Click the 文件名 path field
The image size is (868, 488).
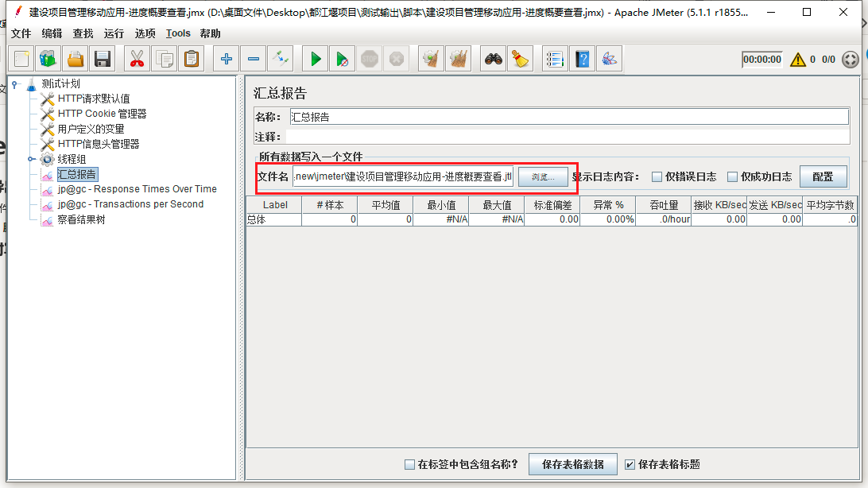[x=403, y=177]
